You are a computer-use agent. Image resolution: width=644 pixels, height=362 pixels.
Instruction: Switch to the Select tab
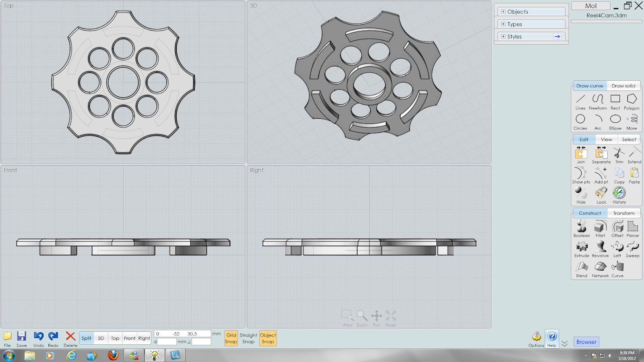[629, 140]
